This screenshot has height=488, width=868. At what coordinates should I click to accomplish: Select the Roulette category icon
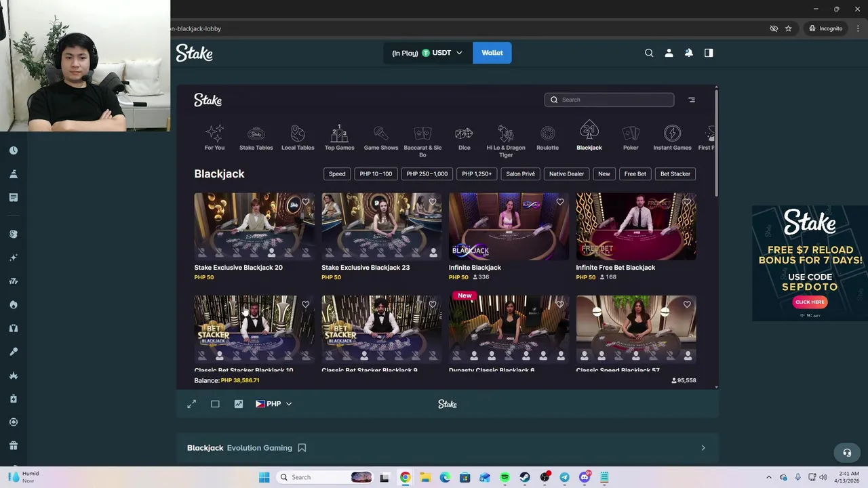547,138
